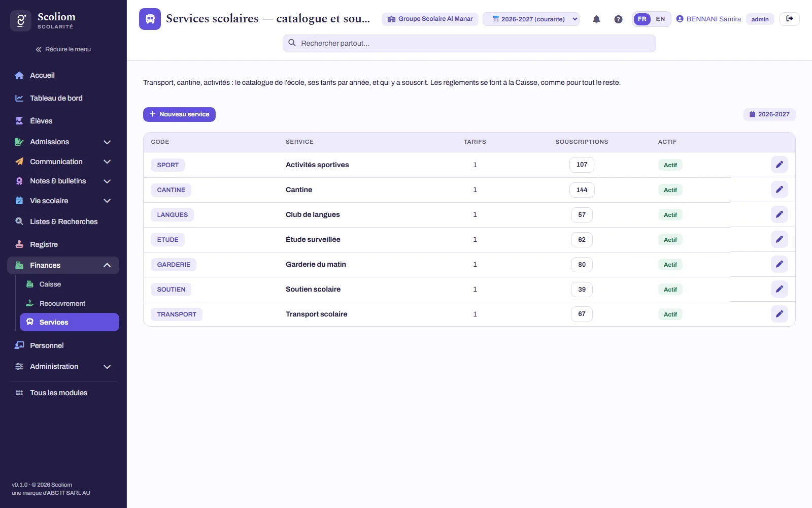
Task: Click the Nouveau service button
Action: [179, 114]
